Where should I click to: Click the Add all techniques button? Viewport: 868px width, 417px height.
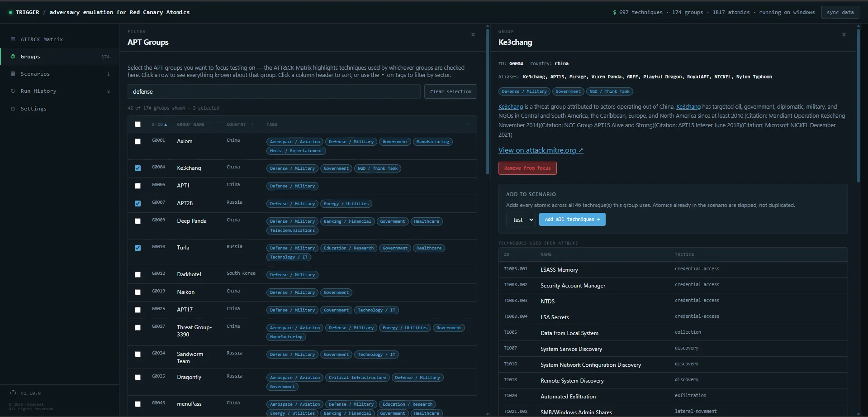[572, 219]
